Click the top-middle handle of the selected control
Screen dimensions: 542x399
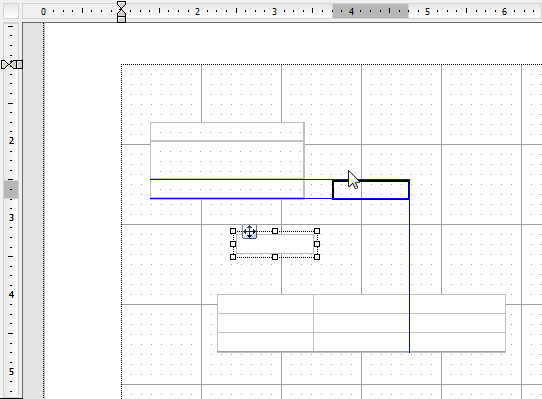pyautogui.click(x=275, y=231)
